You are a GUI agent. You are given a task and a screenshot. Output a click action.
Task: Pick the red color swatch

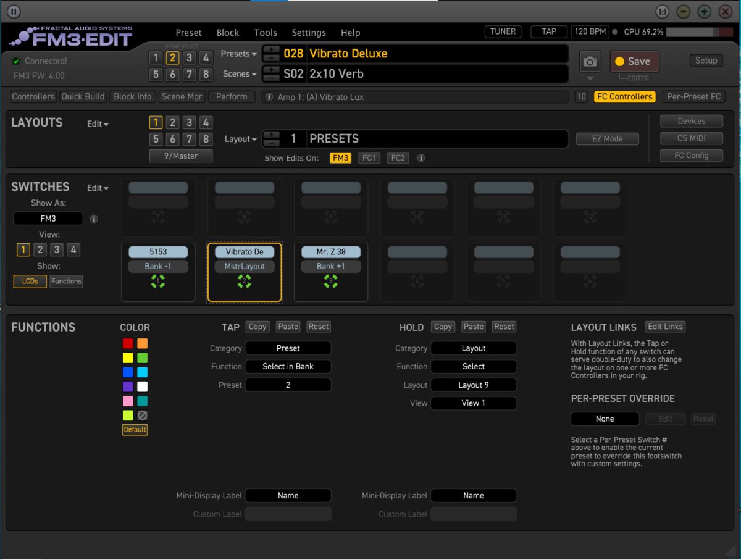pos(128,343)
